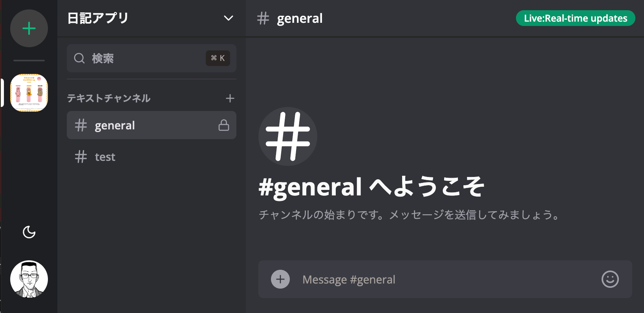Focus the 検索 search field
This screenshot has width=644, height=313.
pos(137,58)
